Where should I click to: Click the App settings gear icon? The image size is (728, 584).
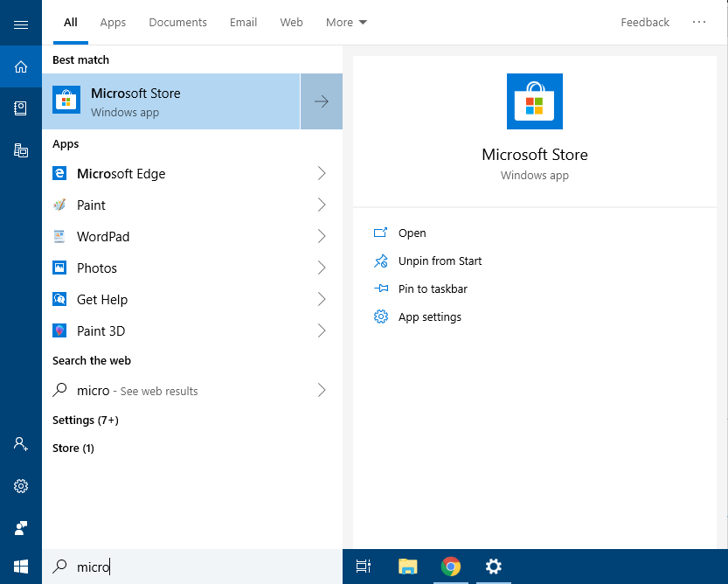pyautogui.click(x=381, y=316)
